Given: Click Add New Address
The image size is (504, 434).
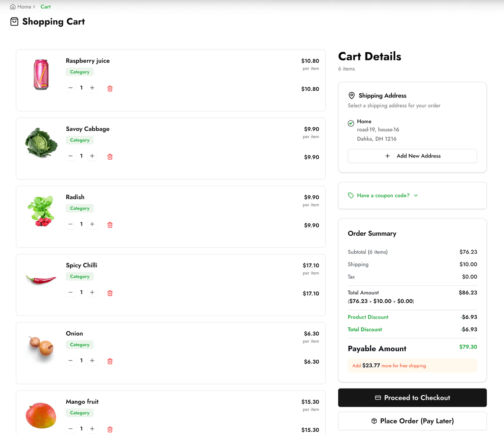Looking at the screenshot, I should [412, 156].
